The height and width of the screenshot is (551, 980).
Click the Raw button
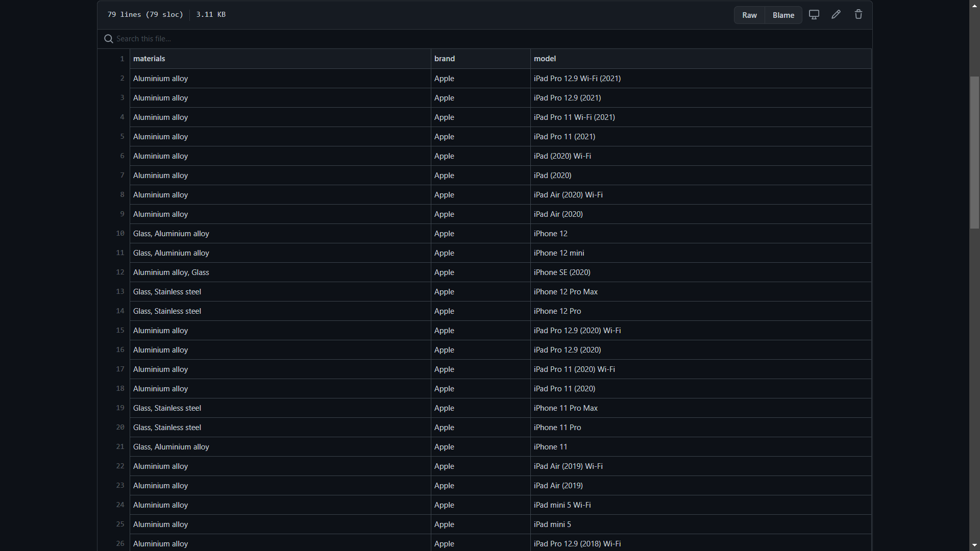[749, 15]
